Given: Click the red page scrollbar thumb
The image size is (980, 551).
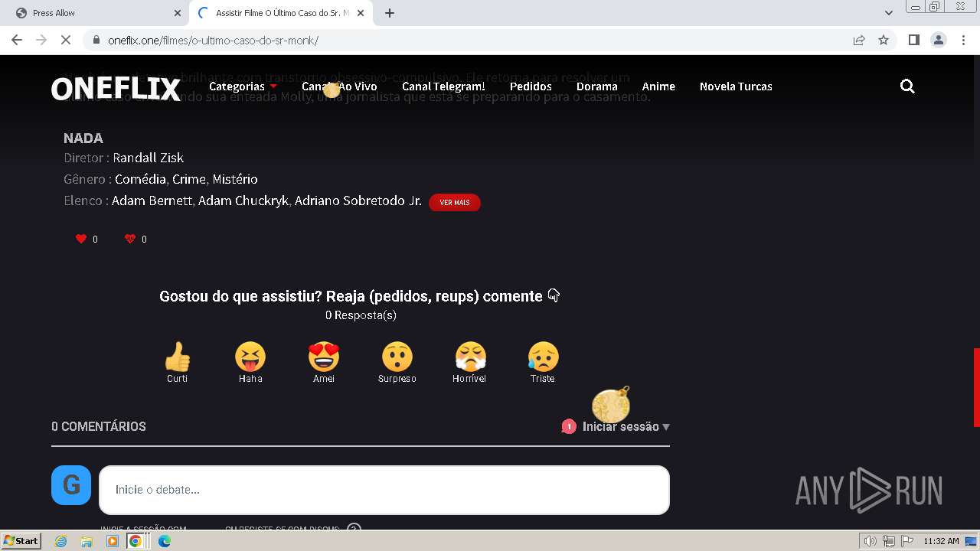Looking at the screenshot, I should (976, 387).
